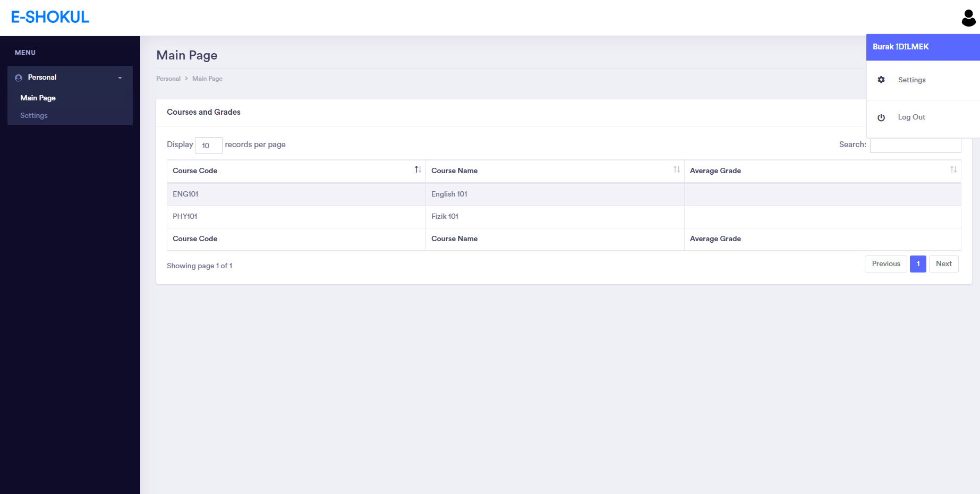
Task: Click the power icon beside Log Out
Action: click(881, 117)
